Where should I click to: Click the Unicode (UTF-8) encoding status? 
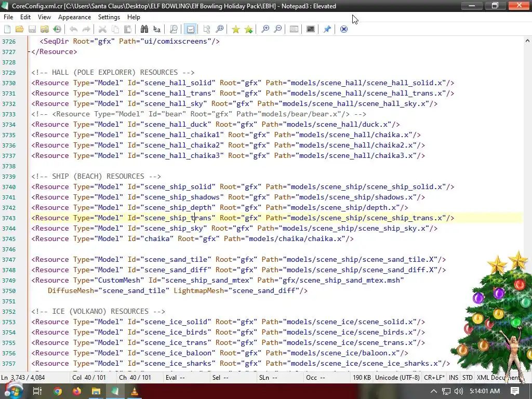397,377
